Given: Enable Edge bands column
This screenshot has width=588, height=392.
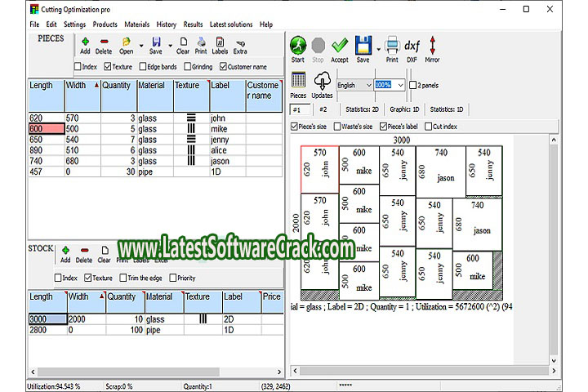Looking at the screenshot, I should coord(142,66).
